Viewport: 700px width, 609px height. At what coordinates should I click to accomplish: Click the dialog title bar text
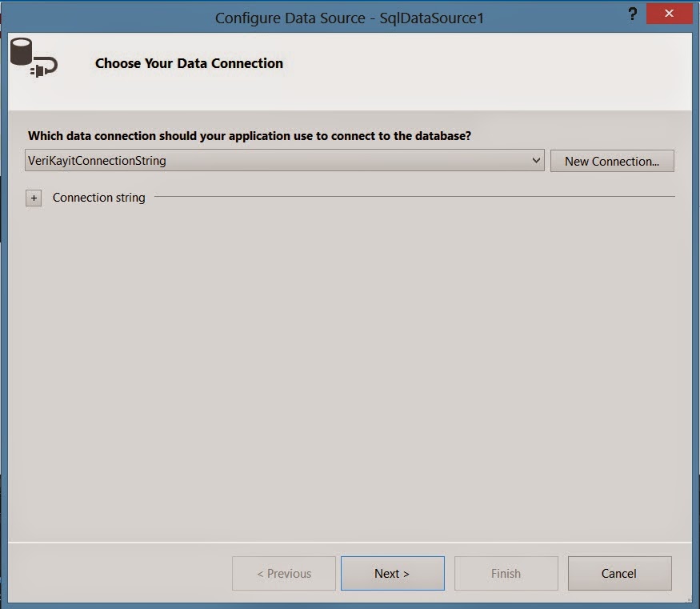pos(349,18)
